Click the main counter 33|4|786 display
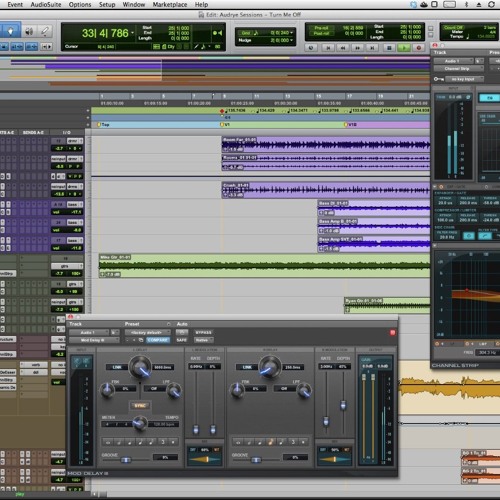Screen dimensions: 500x500 (105, 33)
